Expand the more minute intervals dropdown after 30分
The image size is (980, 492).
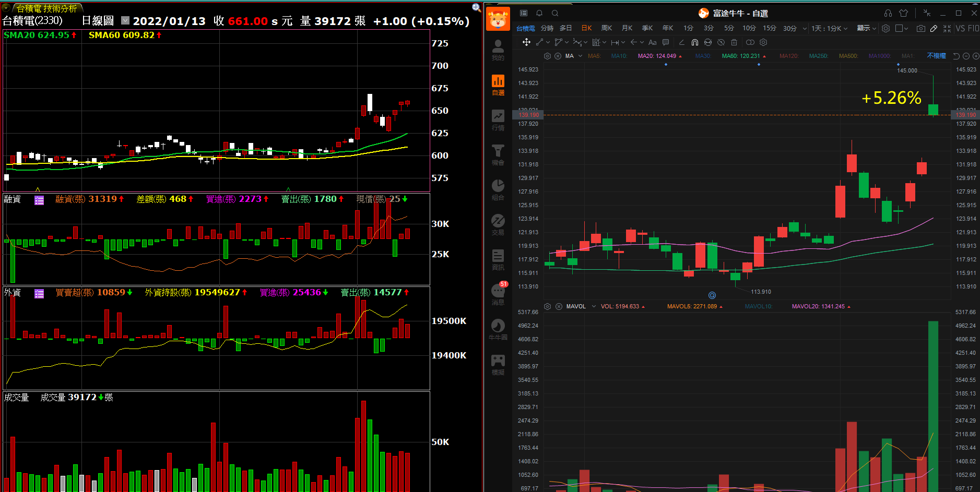tap(805, 28)
